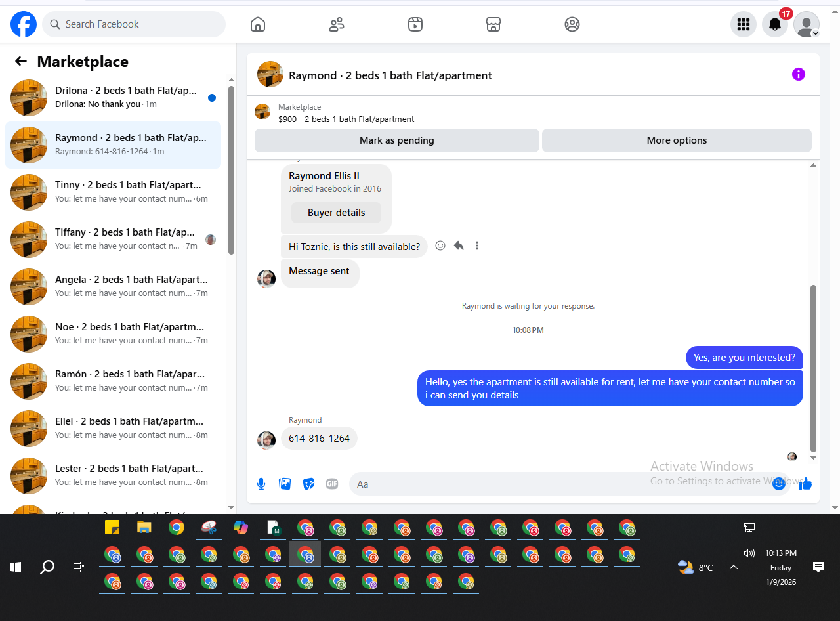Open Lester conversation
The height and width of the screenshot is (621, 840).
coord(113,476)
